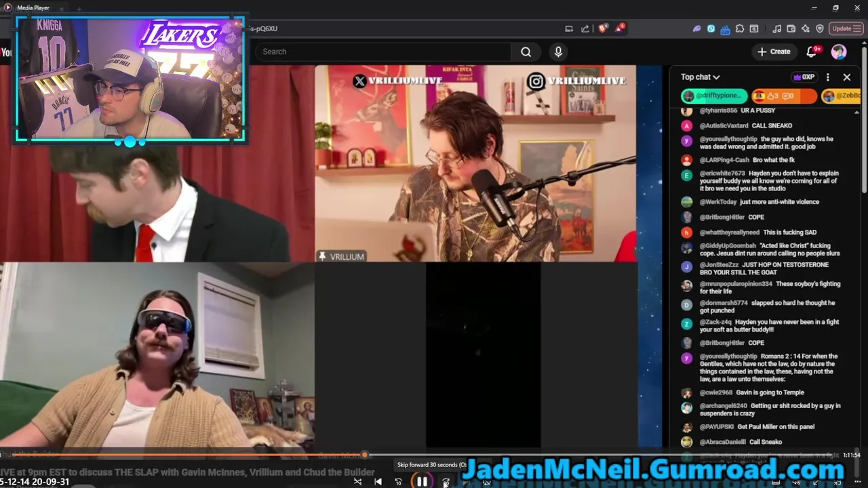
Task: Skip forward 30 seconds
Action: tap(446, 482)
